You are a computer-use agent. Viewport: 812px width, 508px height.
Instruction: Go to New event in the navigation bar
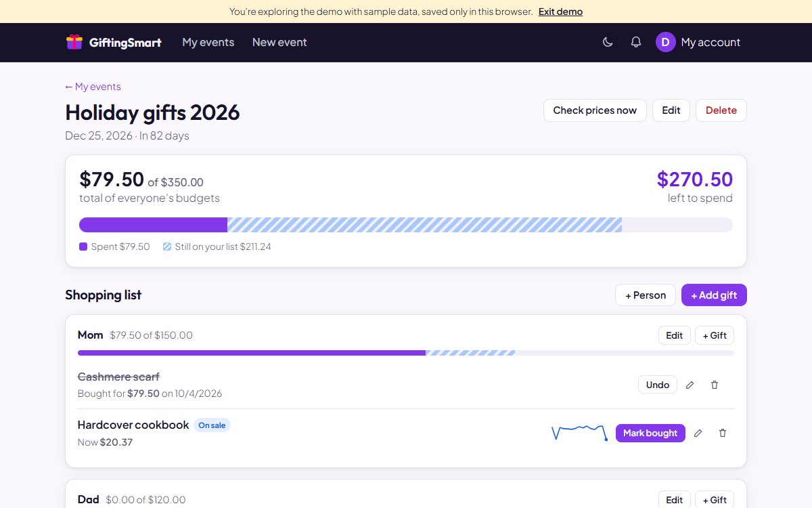(279, 42)
